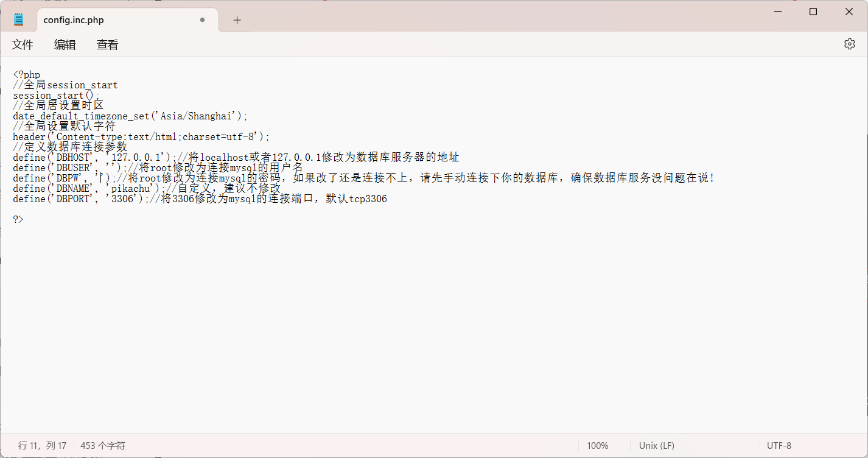Click the Notepad app icon in title bar
This screenshot has height=458, width=868.
tap(18, 20)
